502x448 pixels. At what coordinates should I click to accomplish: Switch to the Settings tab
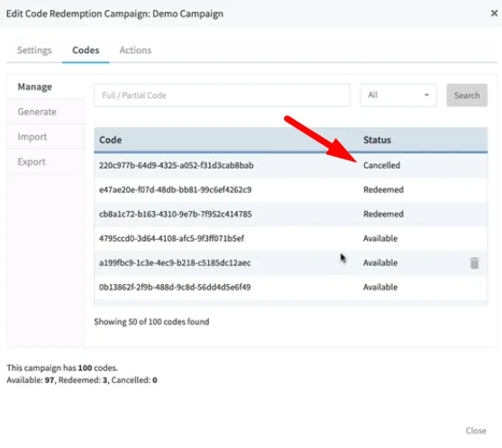34,50
